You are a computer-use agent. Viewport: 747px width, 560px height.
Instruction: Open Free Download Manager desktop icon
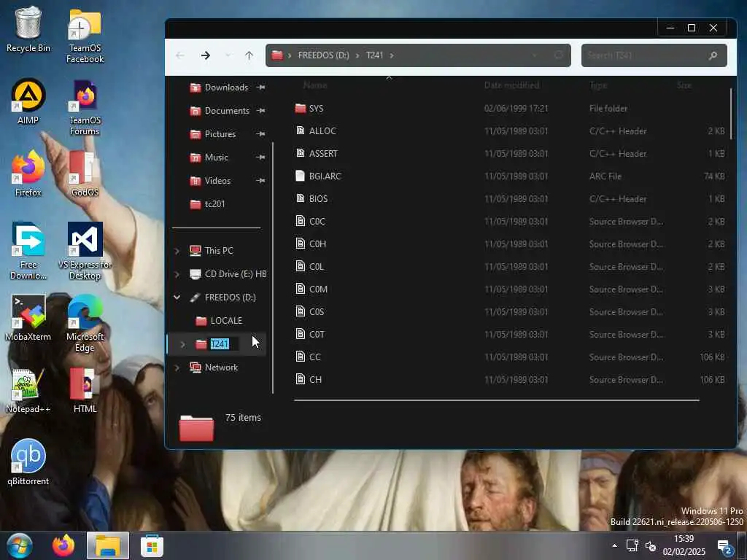tap(28, 251)
